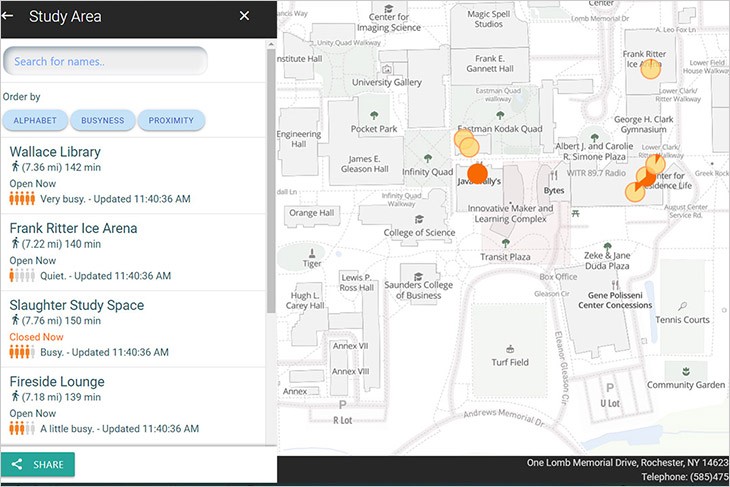Click the Community Garden icon on map
The width and height of the screenshot is (730, 487).
click(685, 370)
